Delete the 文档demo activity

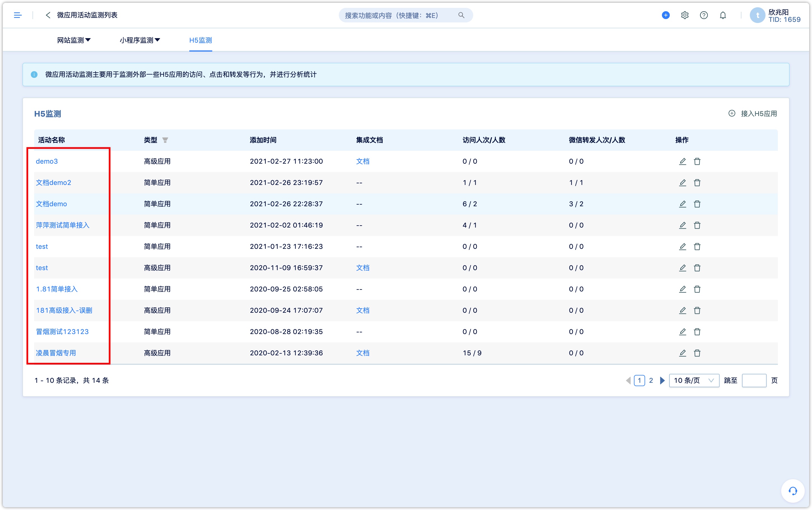pyautogui.click(x=697, y=204)
